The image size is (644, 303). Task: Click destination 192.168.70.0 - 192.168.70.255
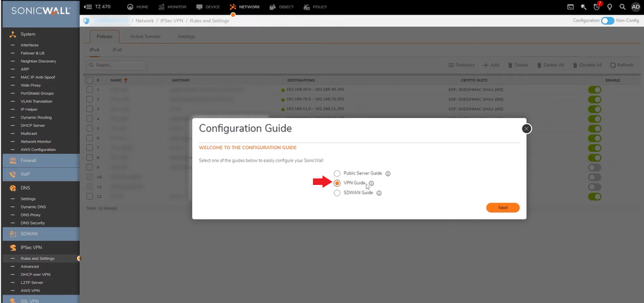tap(315, 100)
